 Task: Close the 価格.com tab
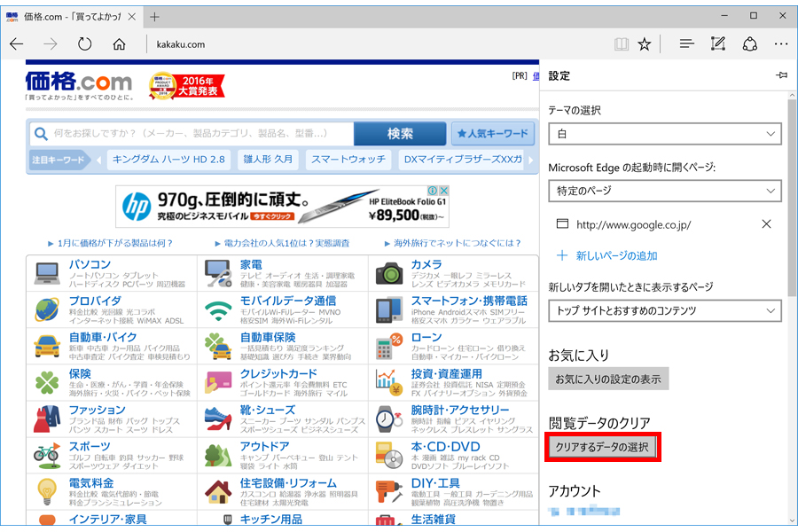[x=132, y=17]
